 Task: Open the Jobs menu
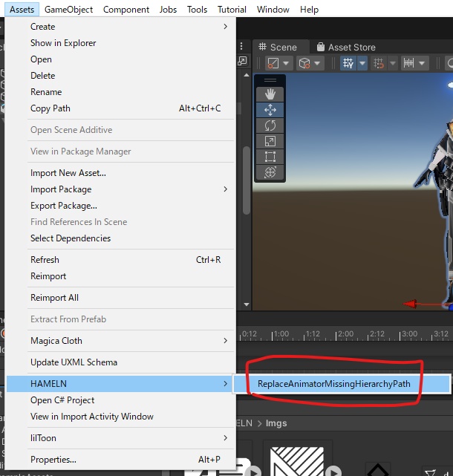pyautogui.click(x=168, y=10)
